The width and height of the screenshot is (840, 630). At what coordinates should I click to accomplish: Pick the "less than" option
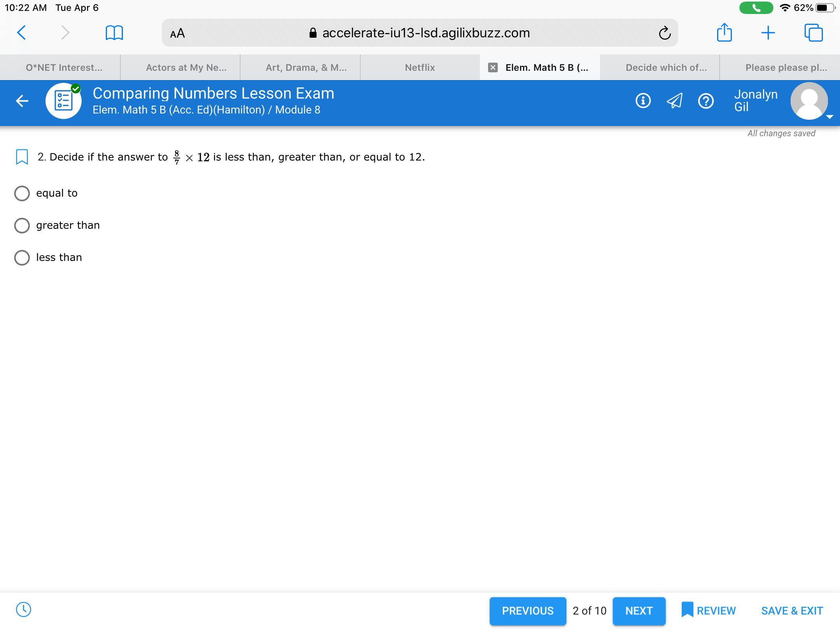click(x=22, y=257)
